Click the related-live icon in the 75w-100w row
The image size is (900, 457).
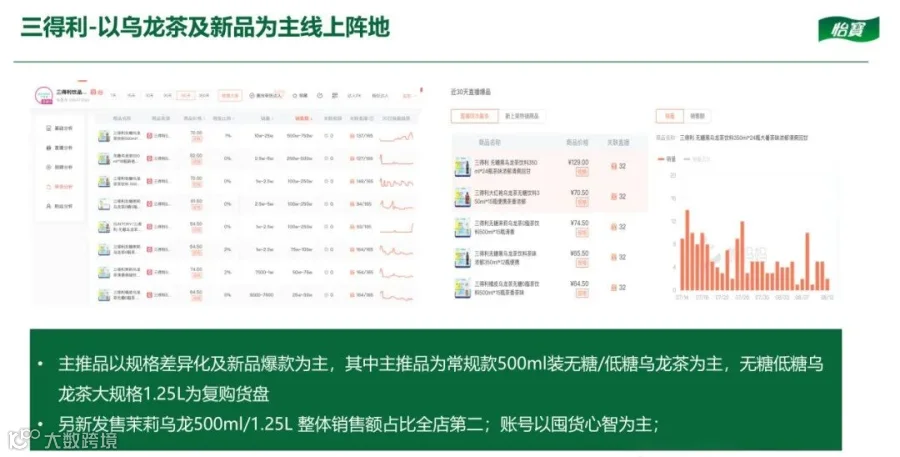click(352, 250)
